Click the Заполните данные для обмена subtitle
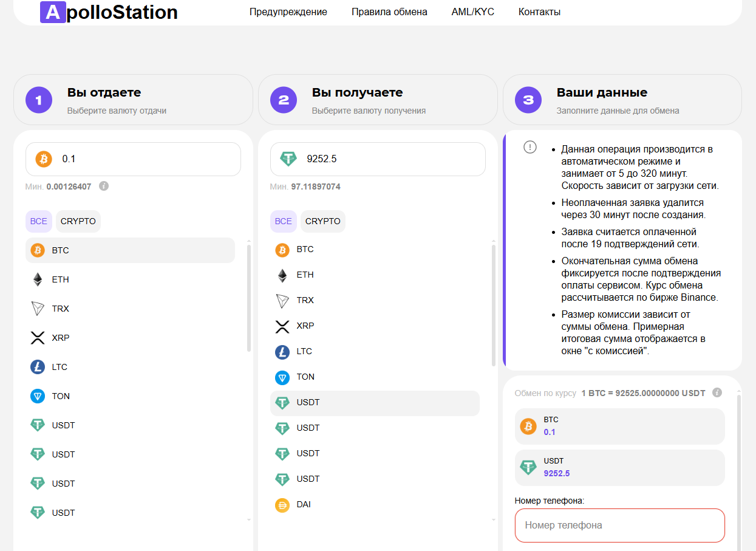The height and width of the screenshot is (551, 756). click(618, 111)
